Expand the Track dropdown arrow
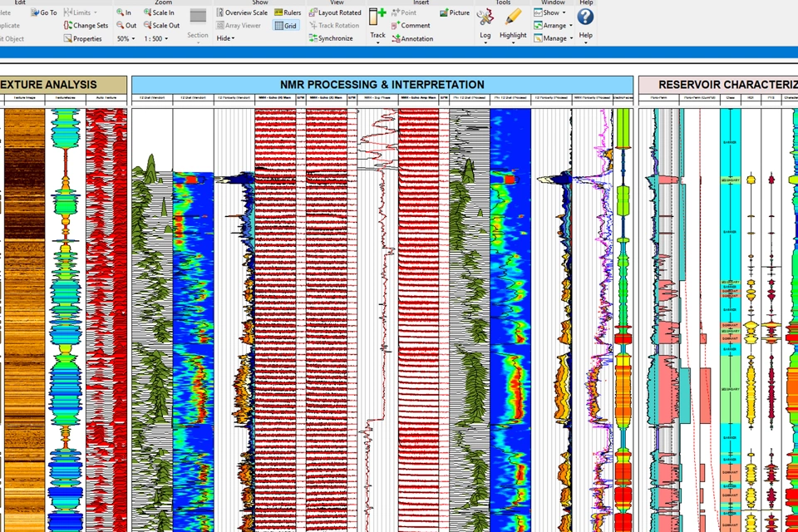This screenshot has height=532, width=798. pyautogui.click(x=377, y=42)
